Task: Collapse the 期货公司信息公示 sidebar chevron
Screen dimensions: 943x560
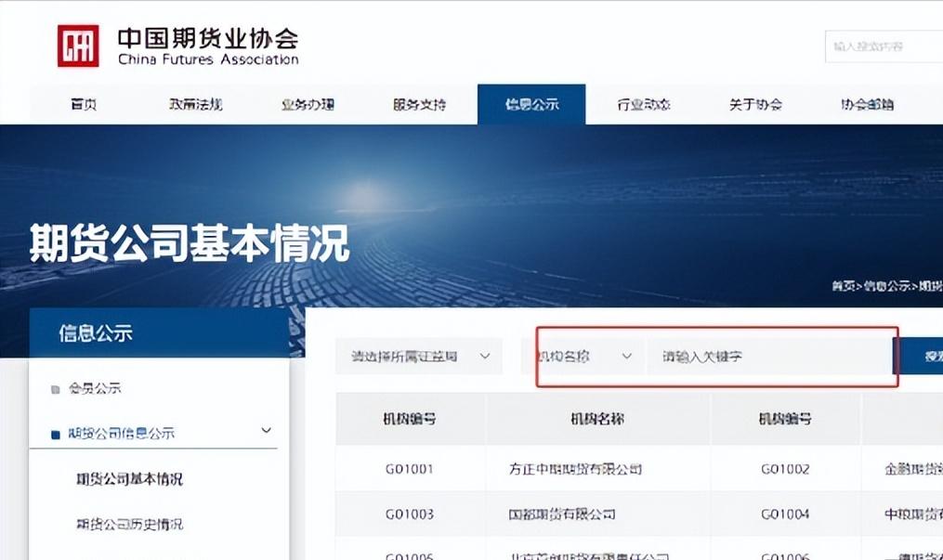Action: 267,431
